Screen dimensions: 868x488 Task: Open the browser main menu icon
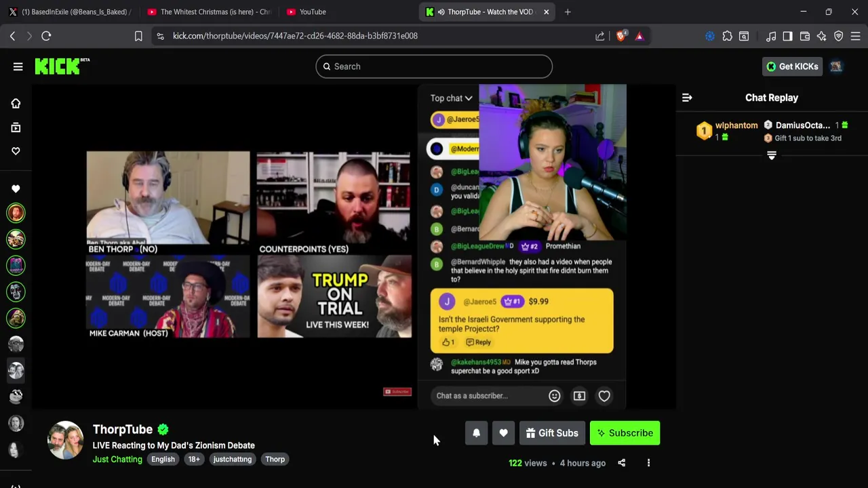click(x=855, y=36)
